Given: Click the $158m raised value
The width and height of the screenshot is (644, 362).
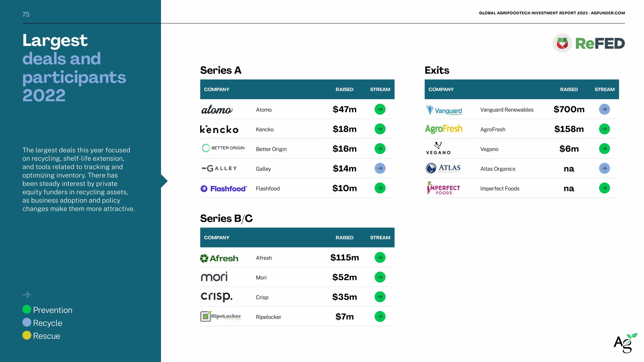Looking at the screenshot, I should (x=569, y=129).
